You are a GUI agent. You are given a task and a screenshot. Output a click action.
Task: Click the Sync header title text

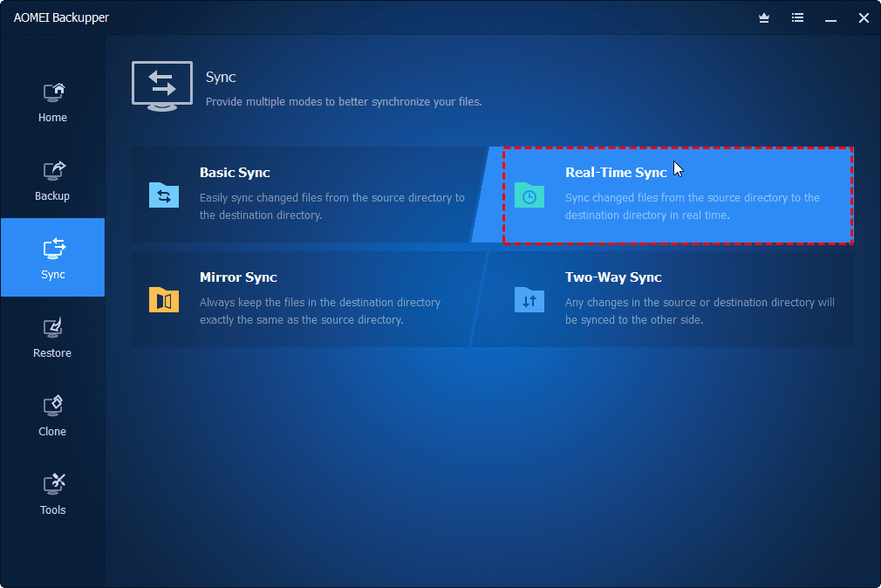pos(221,77)
